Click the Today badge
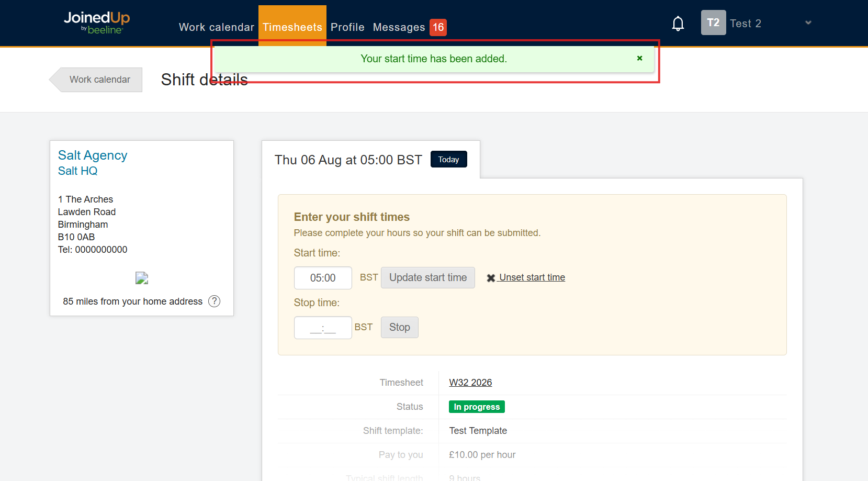The height and width of the screenshot is (481, 868). pyautogui.click(x=448, y=159)
